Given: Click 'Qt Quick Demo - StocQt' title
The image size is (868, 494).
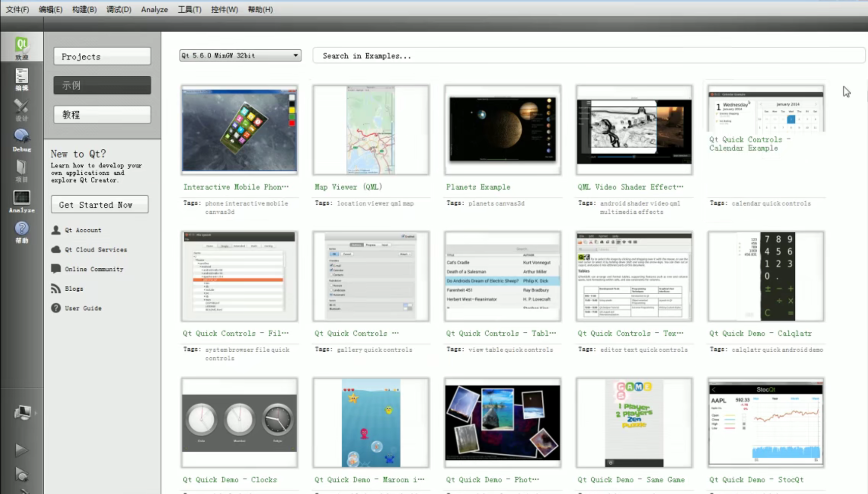Looking at the screenshot, I should 756,480.
